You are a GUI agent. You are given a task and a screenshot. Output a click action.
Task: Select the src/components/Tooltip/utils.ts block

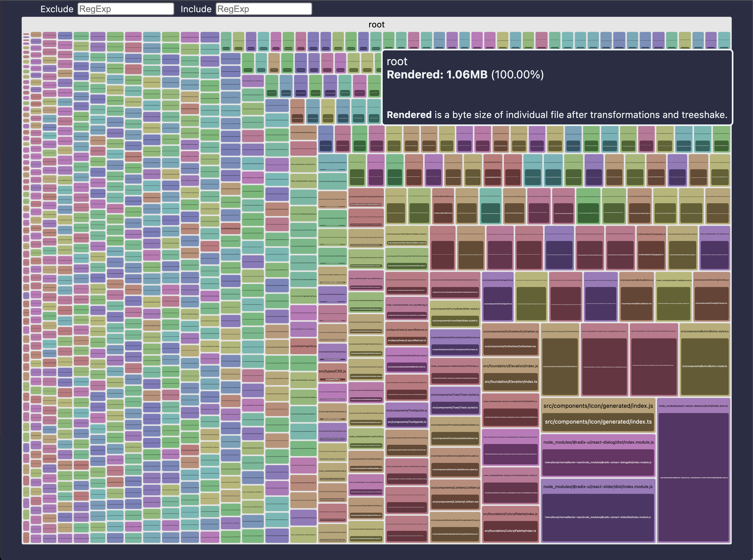click(407, 422)
